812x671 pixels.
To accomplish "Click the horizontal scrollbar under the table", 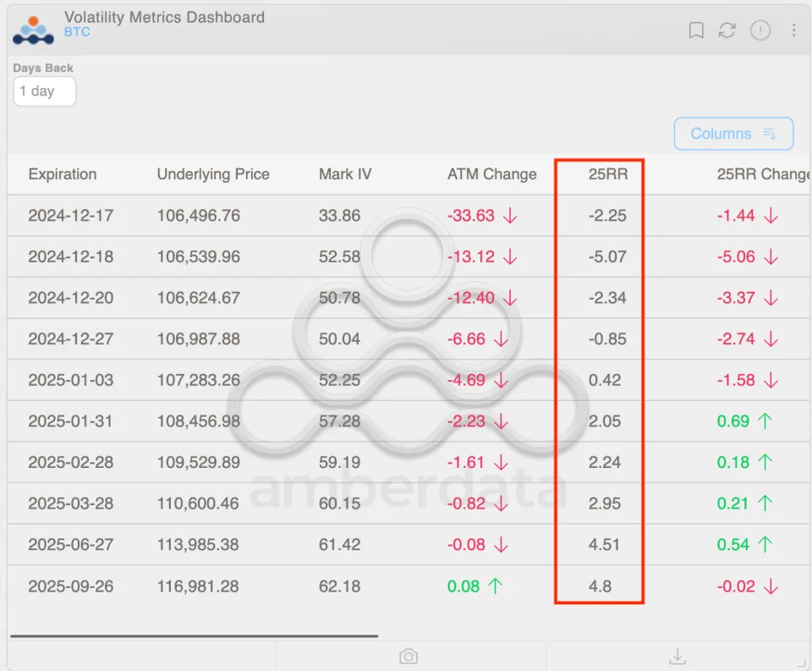I will 194,635.
